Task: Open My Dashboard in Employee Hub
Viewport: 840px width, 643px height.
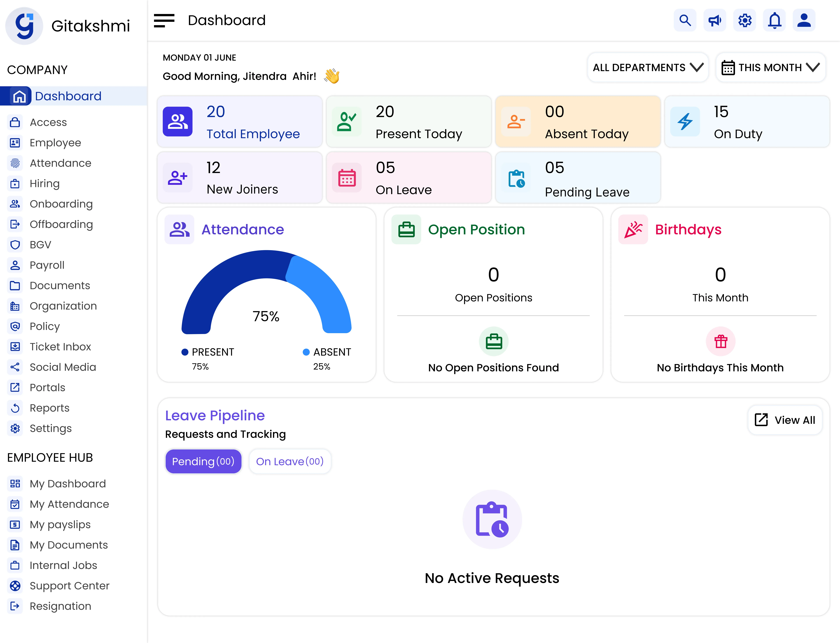Action: point(68,484)
